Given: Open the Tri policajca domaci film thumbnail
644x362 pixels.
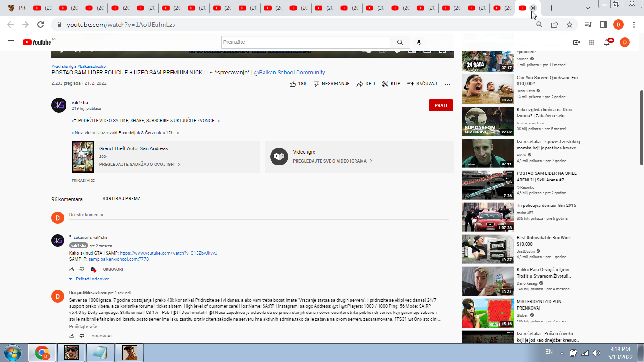Looking at the screenshot, I should pos(487,217).
